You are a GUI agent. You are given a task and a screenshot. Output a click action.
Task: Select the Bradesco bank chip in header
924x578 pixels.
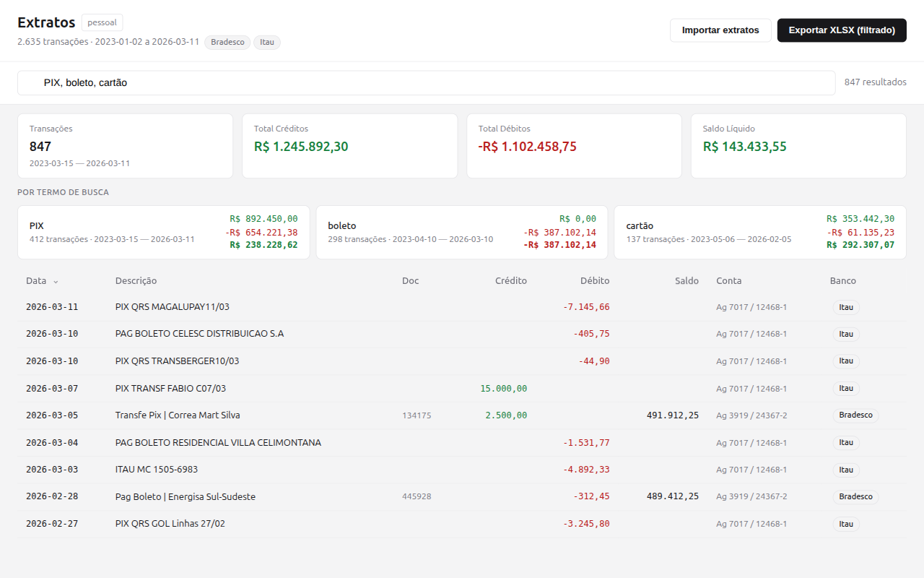pyautogui.click(x=227, y=43)
